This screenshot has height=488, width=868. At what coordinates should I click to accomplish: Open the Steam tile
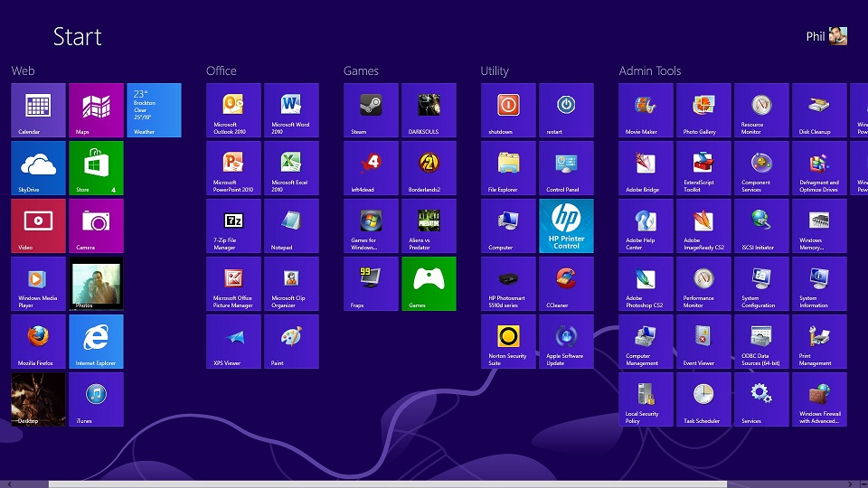tap(371, 110)
